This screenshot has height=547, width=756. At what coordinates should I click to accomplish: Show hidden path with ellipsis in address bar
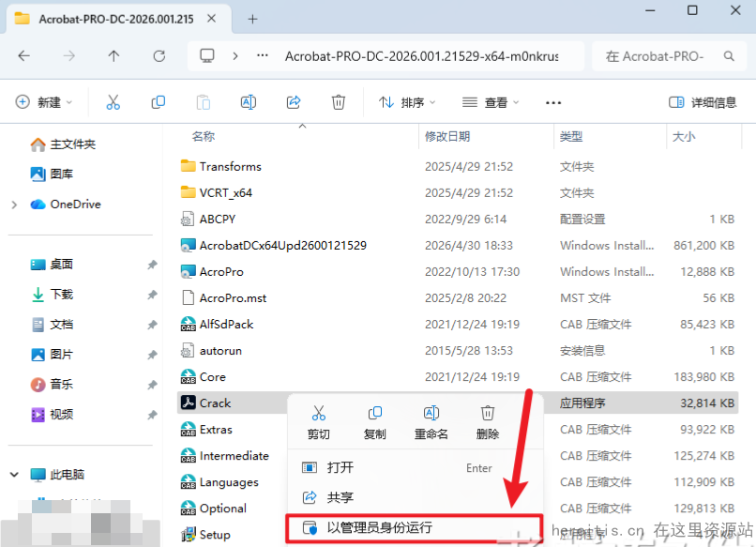263,55
